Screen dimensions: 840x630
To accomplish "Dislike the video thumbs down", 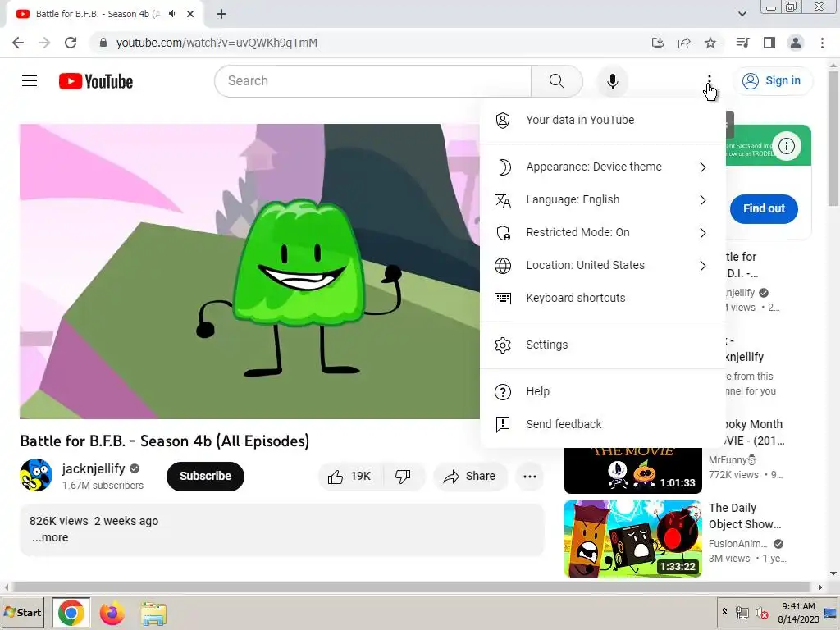I will 404,477.
